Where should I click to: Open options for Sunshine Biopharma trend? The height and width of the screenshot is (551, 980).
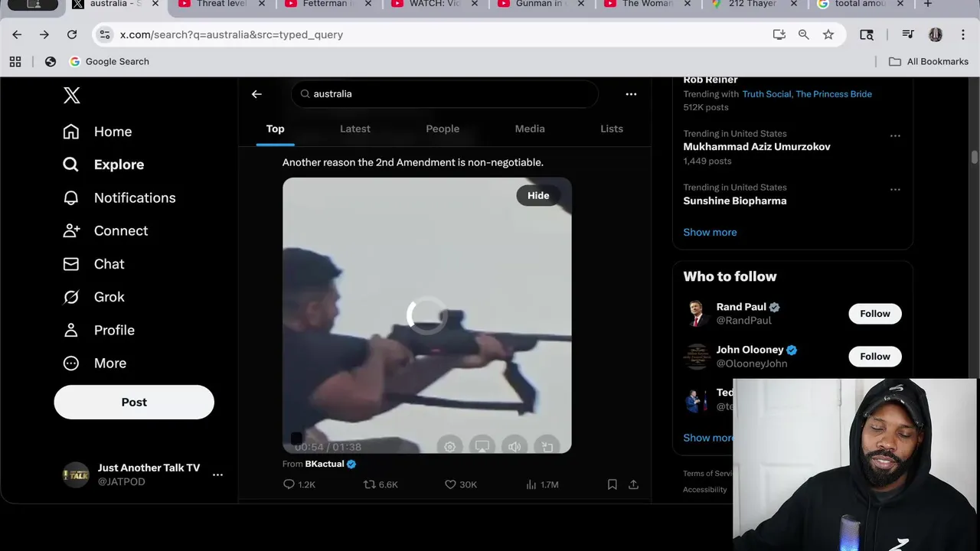(895, 189)
